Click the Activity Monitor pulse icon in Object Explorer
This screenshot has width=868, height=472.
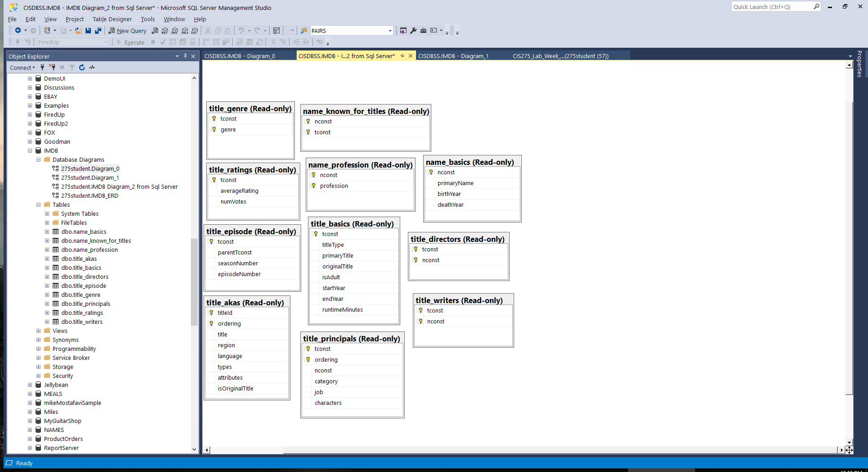[92, 68]
